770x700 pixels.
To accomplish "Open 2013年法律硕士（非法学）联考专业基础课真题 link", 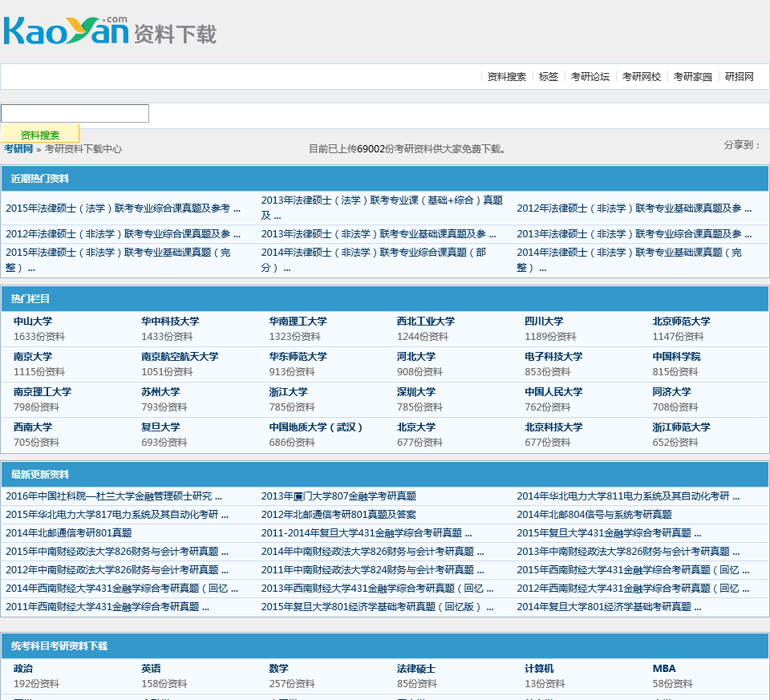I will (379, 233).
